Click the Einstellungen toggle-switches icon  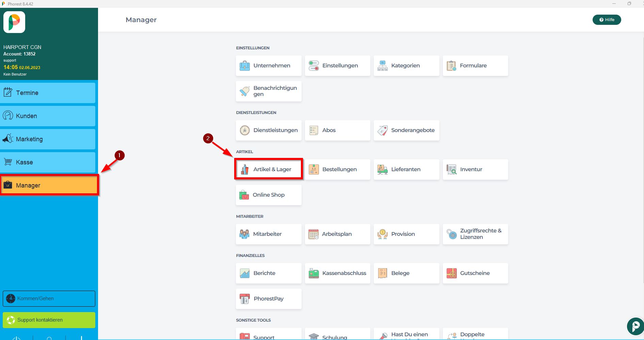[313, 66]
